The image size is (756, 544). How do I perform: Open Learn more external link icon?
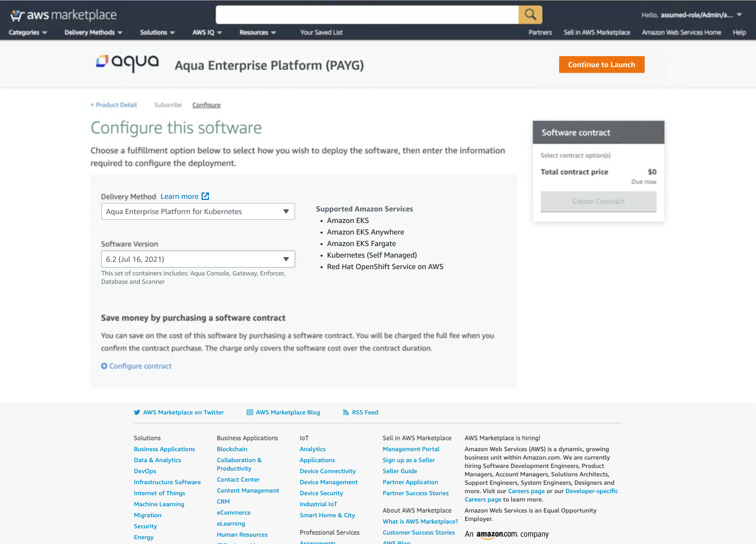205,196
